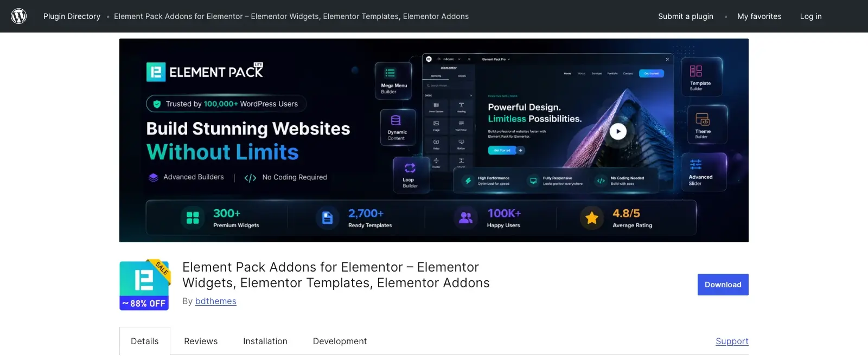Open the Development tab
The height and width of the screenshot is (361, 868).
340,341
